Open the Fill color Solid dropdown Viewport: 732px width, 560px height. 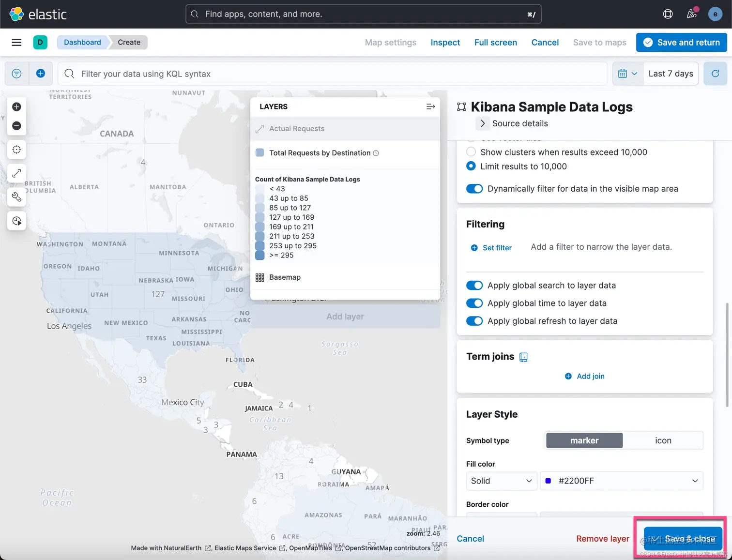point(501,481)
